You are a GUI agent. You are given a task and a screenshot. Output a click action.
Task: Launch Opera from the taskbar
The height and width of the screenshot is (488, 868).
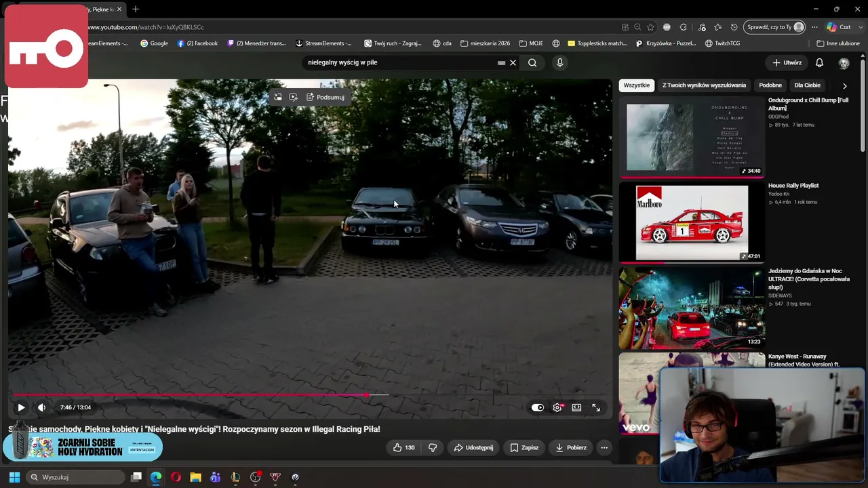point(176,477)
